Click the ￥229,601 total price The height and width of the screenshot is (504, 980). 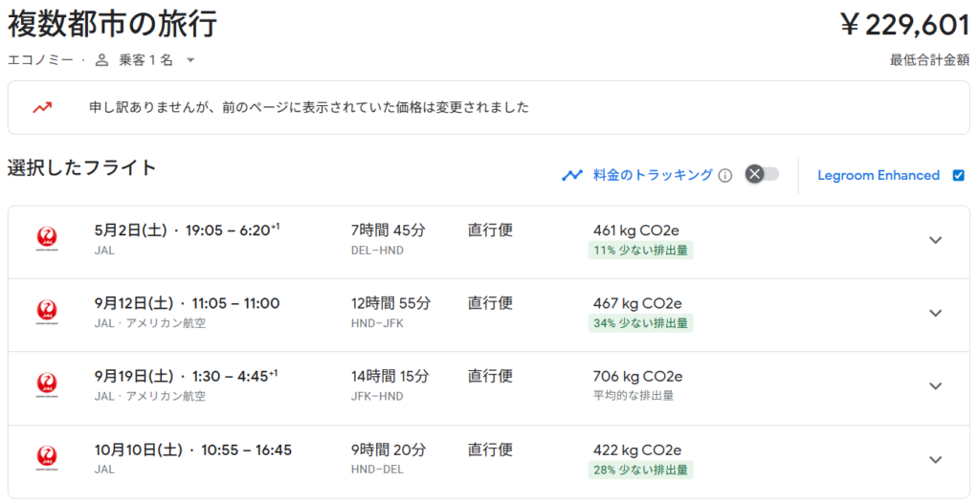[904, 24]
